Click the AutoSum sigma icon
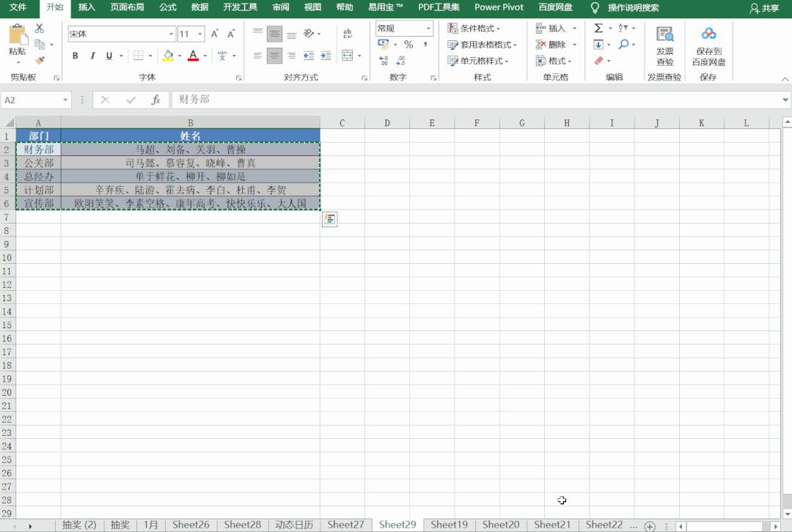Viewport: 792px width, 532px height. (598, 28)
